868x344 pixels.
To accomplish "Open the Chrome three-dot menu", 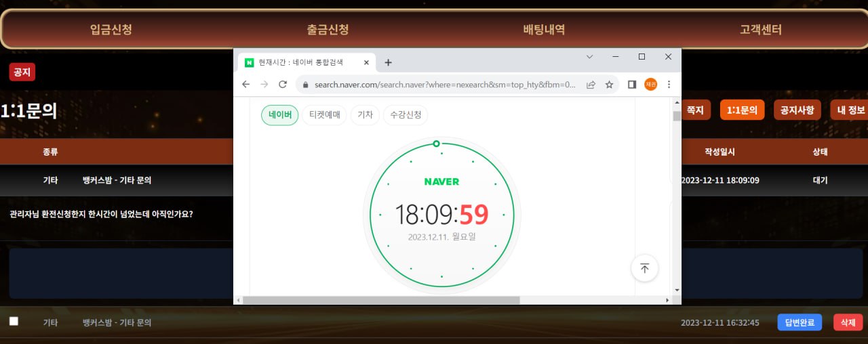I will [669, 85].
